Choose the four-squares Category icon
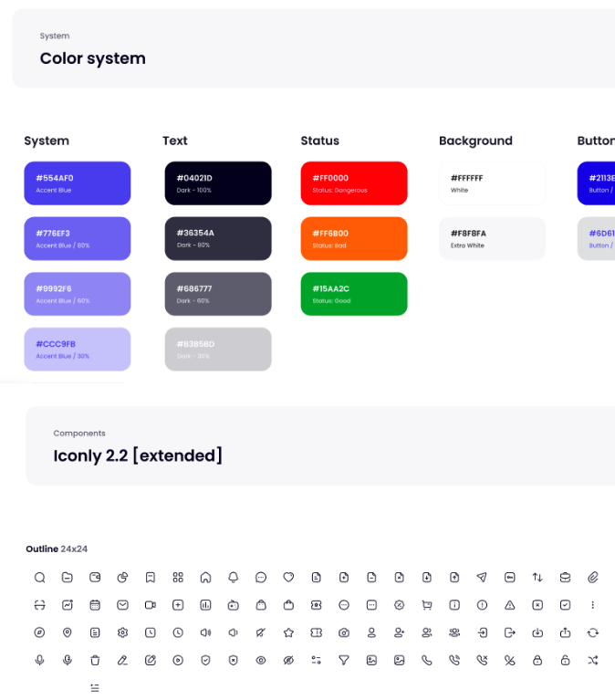 click(x=178, y=577)
